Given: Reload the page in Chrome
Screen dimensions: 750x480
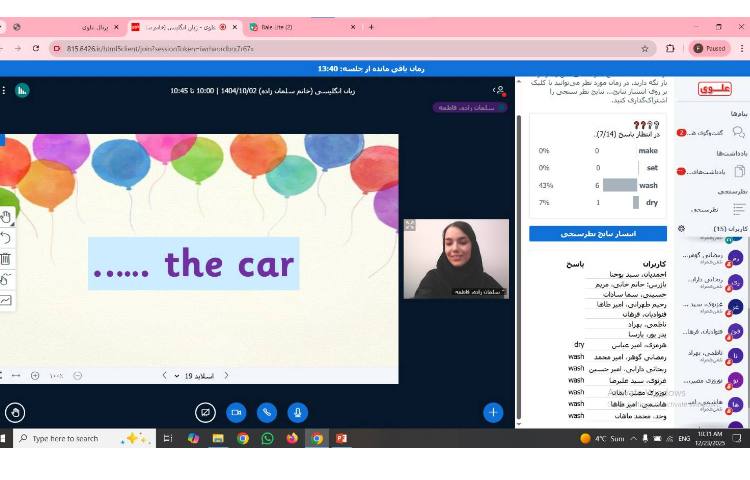Looking at the screenshot, I should [36, 48].
